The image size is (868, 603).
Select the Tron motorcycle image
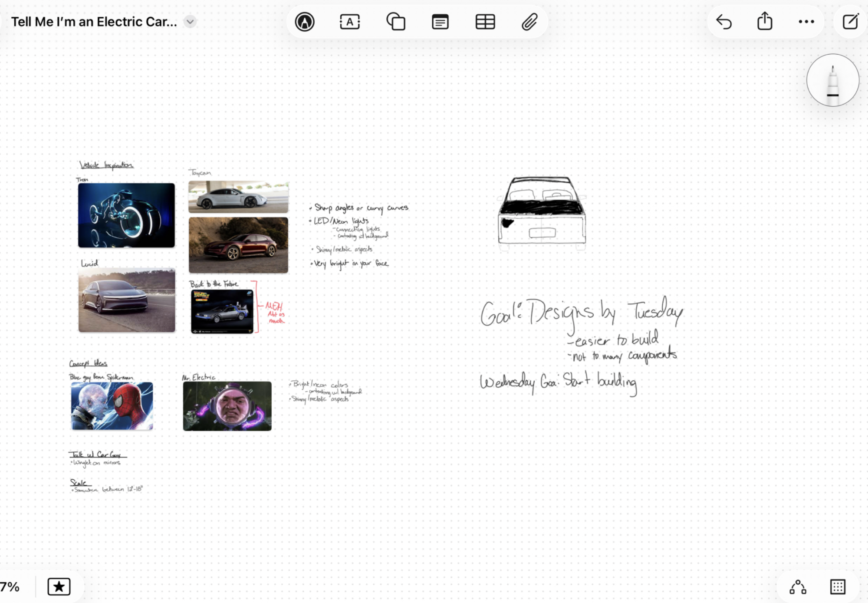[126, 215]
